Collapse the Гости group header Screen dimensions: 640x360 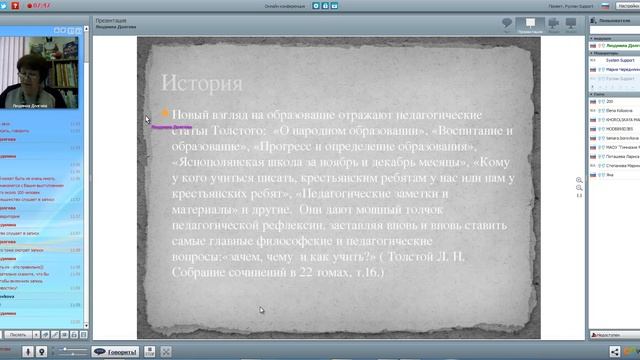(x=615, y=94)
